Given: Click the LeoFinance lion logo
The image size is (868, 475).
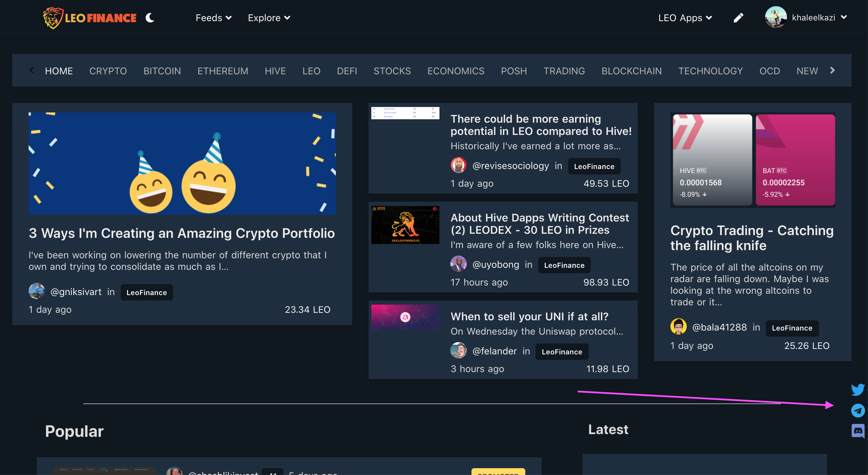Looking at the screenshot, I should [x=89, y=18].
